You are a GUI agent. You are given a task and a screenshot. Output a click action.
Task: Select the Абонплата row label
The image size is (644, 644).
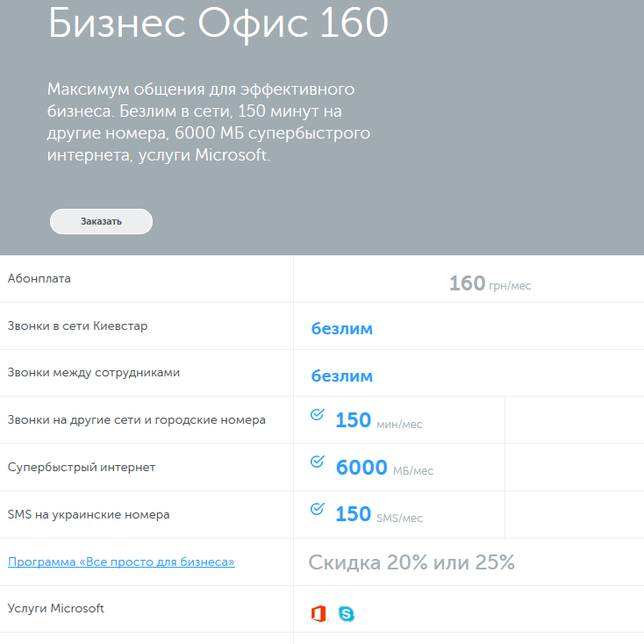[x=39, y=279]
